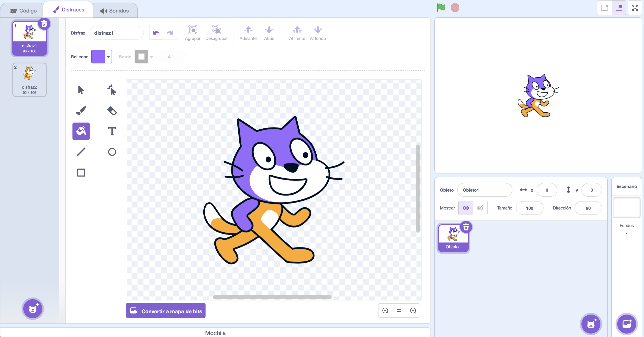Click the y position field
644x337 pixels.
coord(592,190)
